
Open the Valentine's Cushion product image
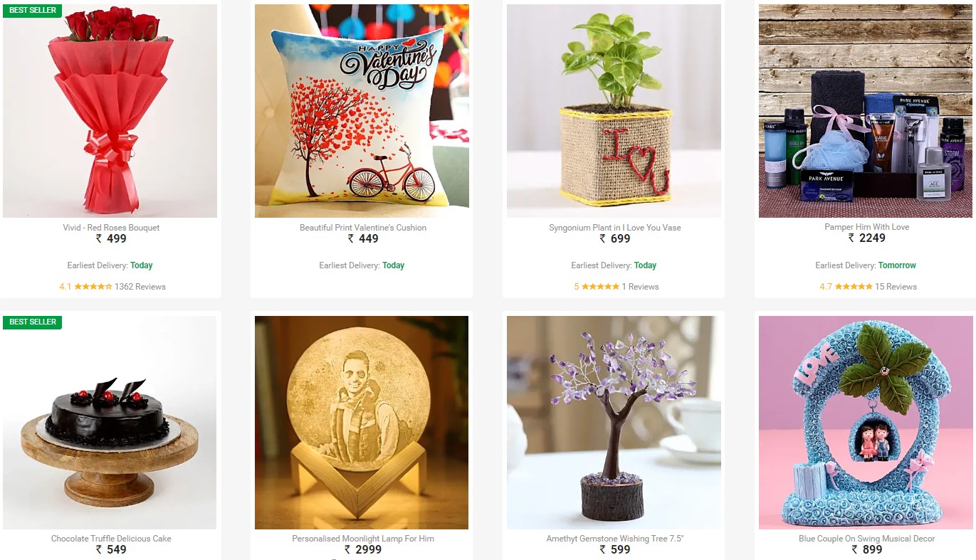(x=362, y=111)
